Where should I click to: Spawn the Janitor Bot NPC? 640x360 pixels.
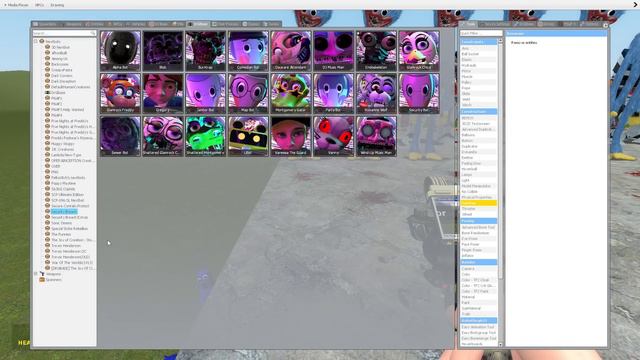(x=205, y=93)
